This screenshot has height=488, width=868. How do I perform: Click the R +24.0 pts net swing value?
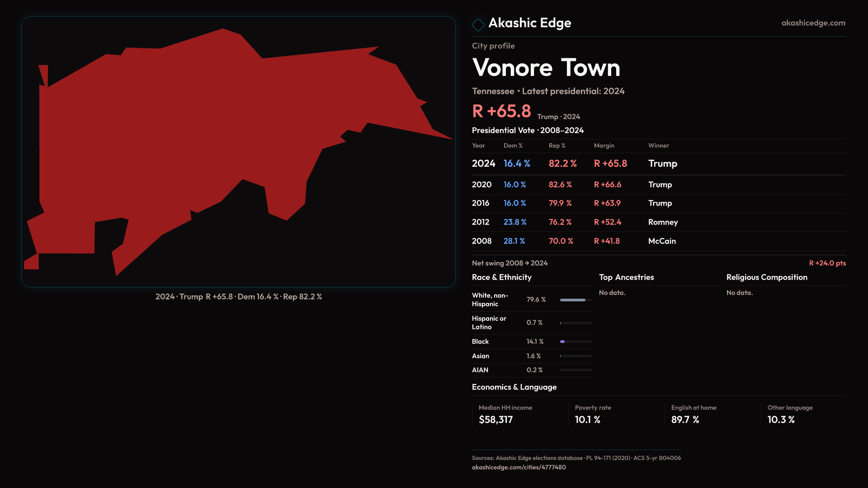tap(827, 263)
